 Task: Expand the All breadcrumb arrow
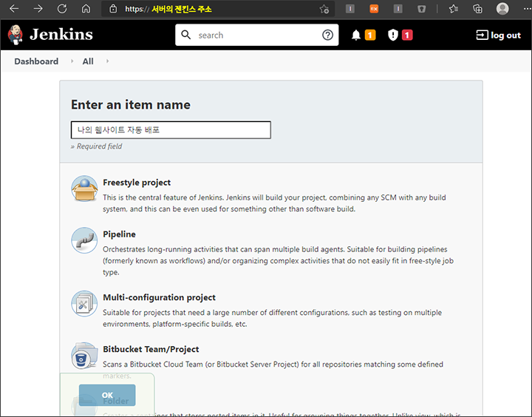(x=108, y=61)
